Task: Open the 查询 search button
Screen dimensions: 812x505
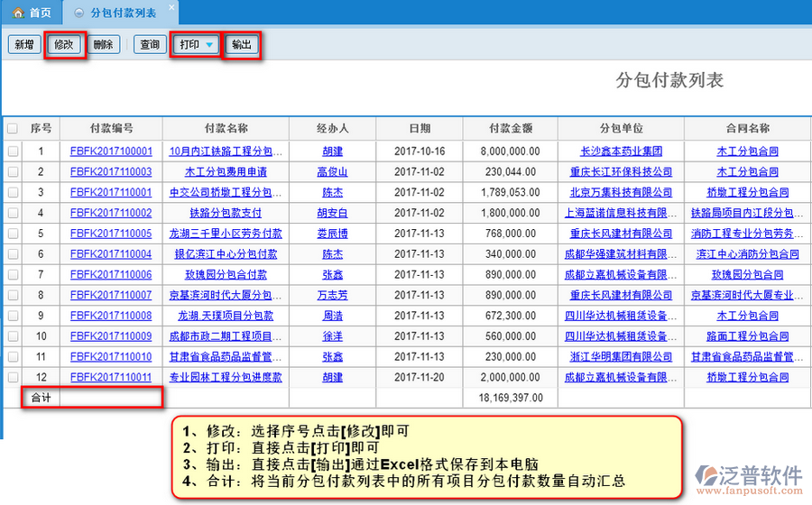Action: (x=148, y=44)
